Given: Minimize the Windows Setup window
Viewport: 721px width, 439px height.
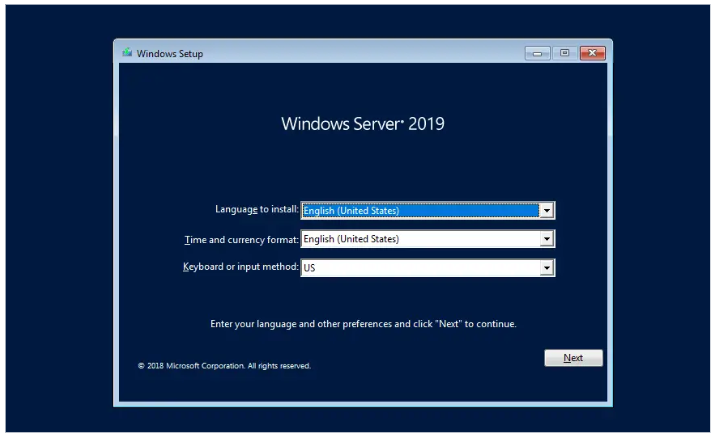Looking at the screenshot, I should click(537, 53).
